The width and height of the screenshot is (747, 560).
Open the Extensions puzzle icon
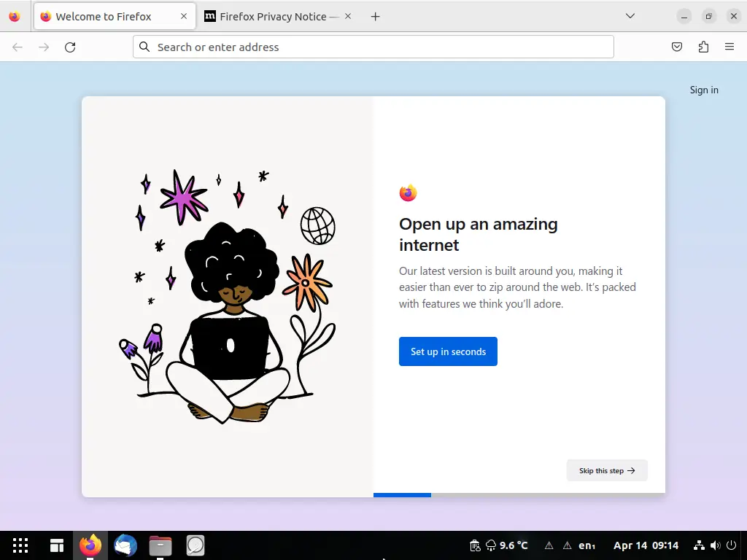tap(703, 47)
